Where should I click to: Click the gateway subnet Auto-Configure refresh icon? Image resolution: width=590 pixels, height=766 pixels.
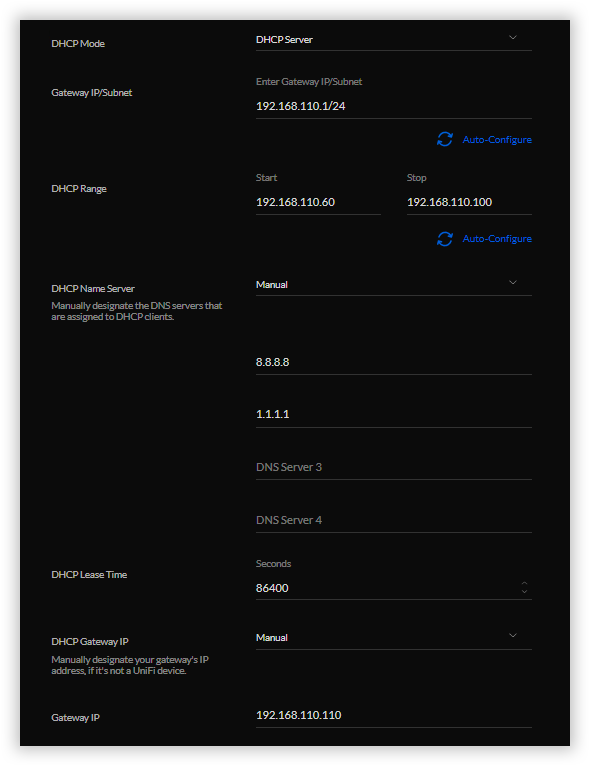[444, 139]
